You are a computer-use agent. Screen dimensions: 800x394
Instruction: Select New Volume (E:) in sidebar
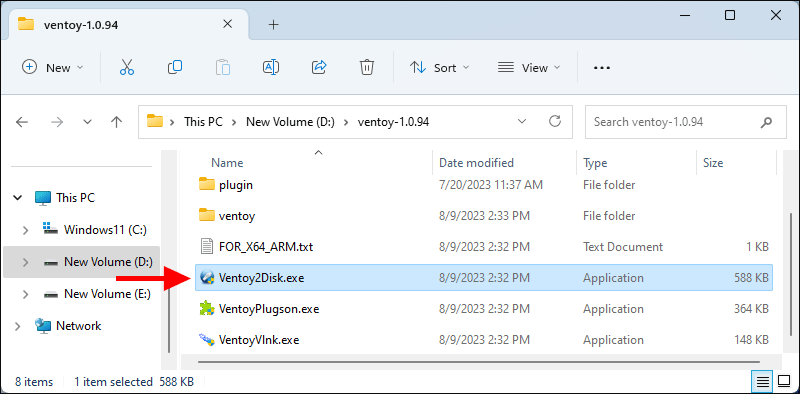(x=107, y=294)
